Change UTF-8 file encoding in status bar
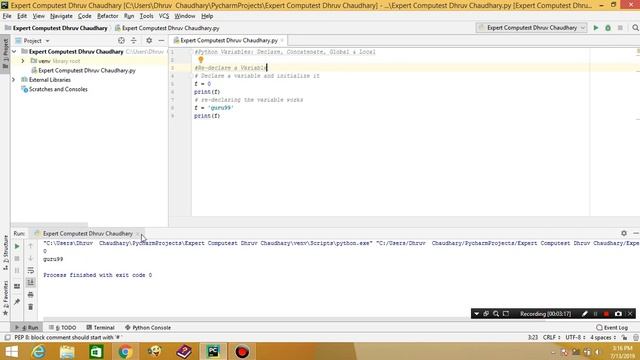The width and height of the screenshot is (640, 360). (x=575, y=338)
